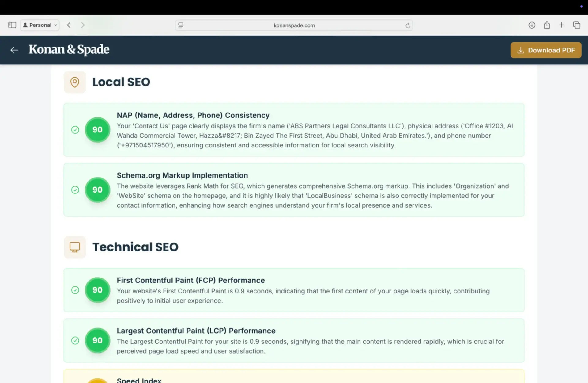Select the Schema.org Markup Implementation title
Viewport: 588px width, 383px height.
(x=182, y=175)
